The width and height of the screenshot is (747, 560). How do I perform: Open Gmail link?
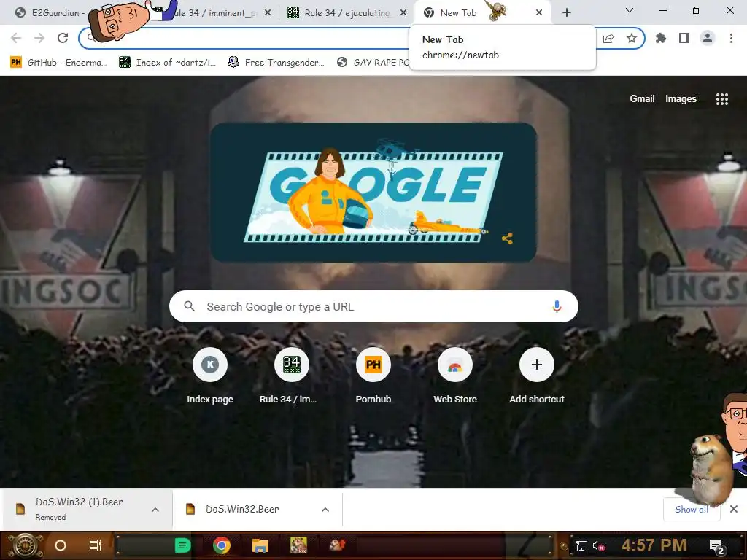[x=642, y=98]
